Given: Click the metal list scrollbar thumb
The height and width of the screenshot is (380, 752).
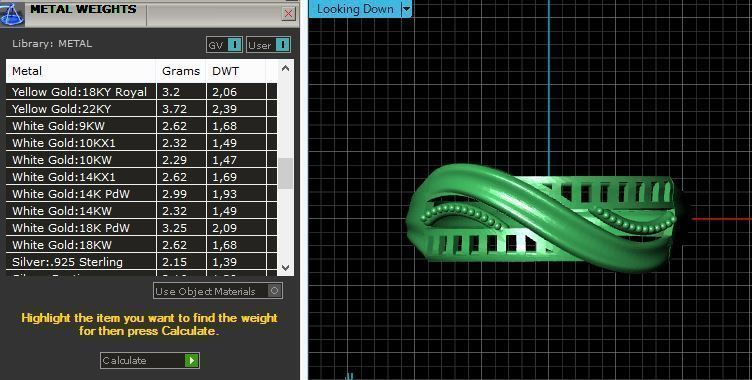Looking at the screenshot, I should [x=285, y=173].
